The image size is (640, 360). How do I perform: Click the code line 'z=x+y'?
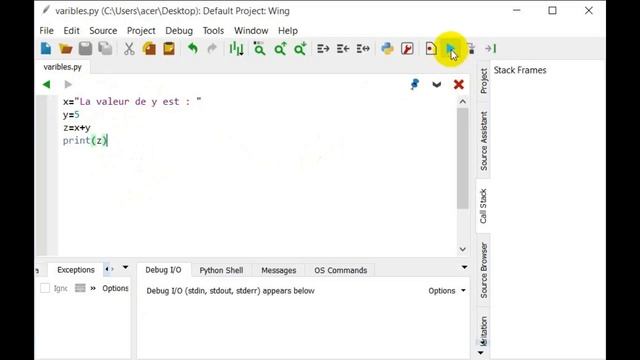coord(77,128)
